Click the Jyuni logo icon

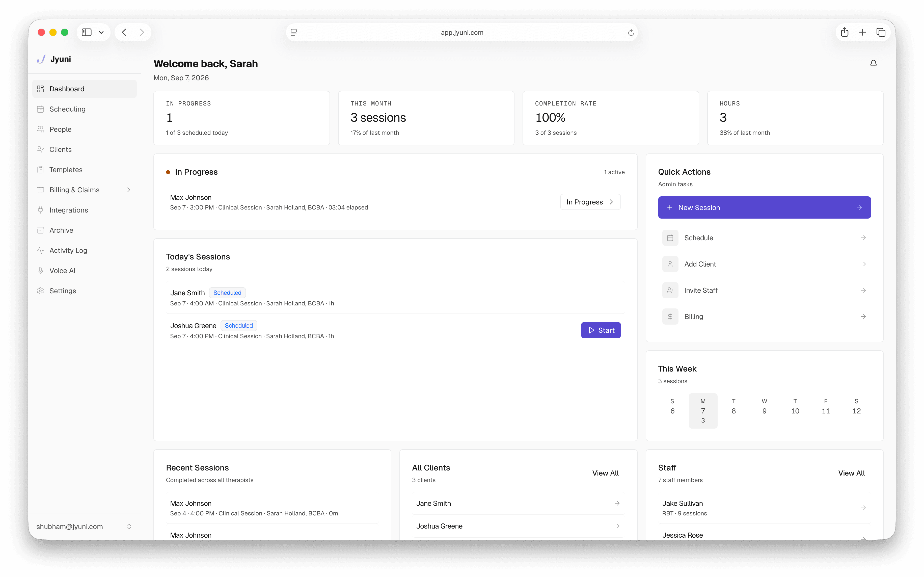pyautogui.click(x=41, y=59)
